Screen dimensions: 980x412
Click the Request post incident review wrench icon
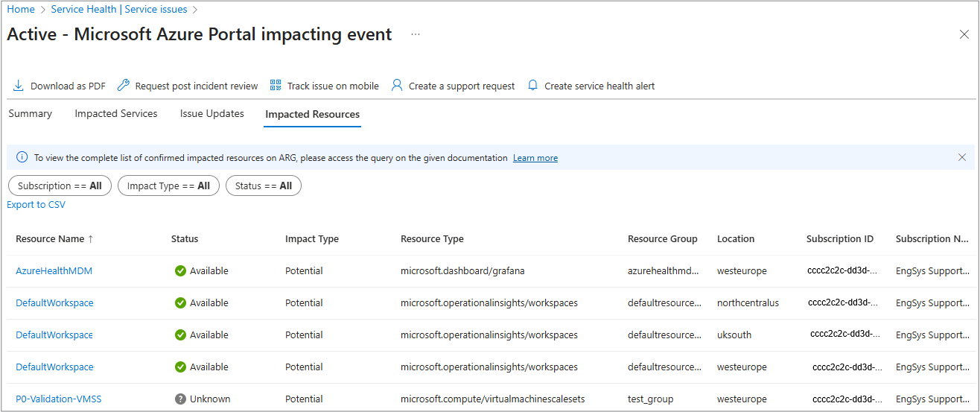(124, 86)
